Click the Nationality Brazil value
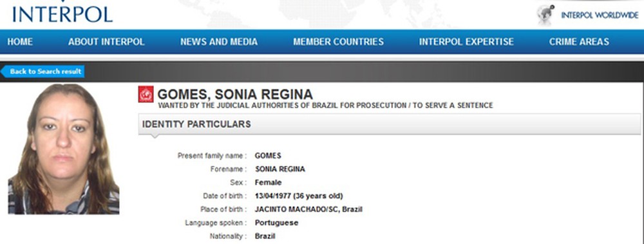Image resolution: width=644 pixels, height=244 pixels. pos(265,236)
